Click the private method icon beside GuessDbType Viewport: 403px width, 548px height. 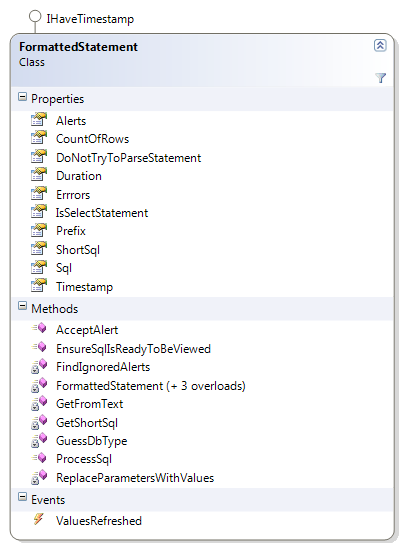coord(39,440)
